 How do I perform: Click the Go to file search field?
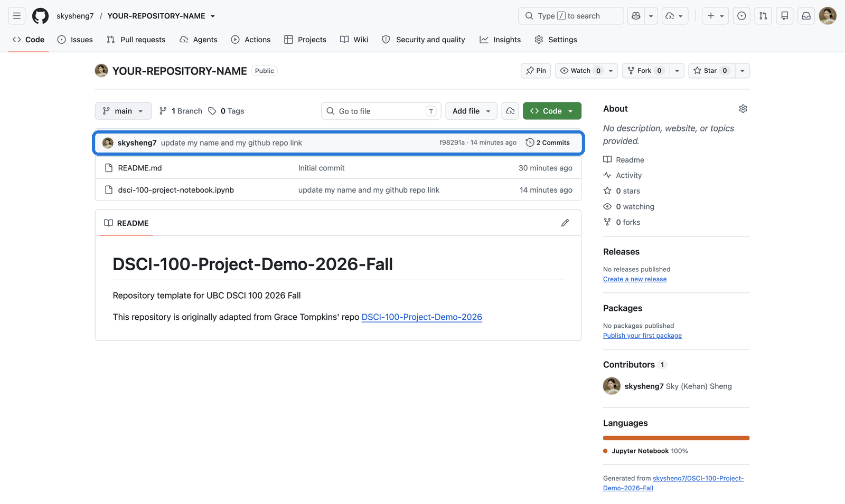(x=381, y=111)
